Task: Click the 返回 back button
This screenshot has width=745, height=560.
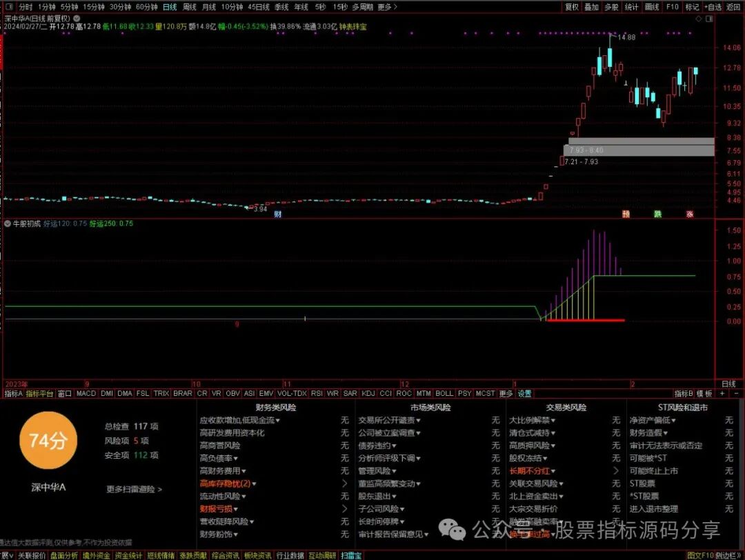Action: tap(733, 7)
